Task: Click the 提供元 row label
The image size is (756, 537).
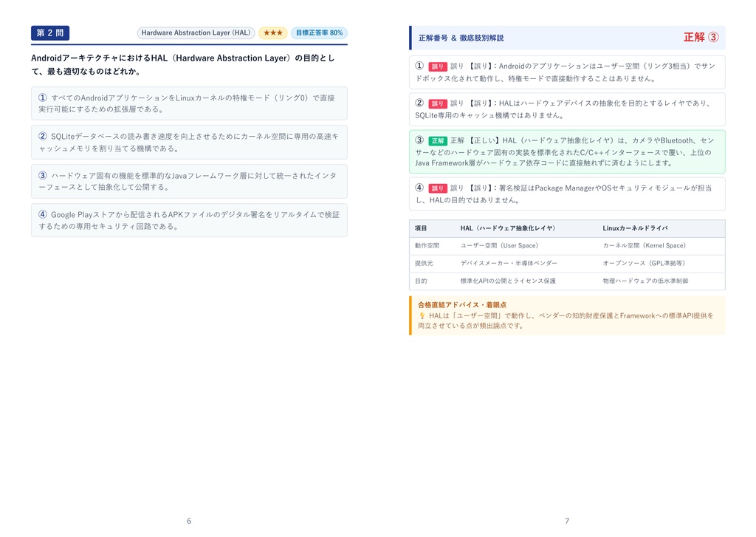Action: (424, 264)
